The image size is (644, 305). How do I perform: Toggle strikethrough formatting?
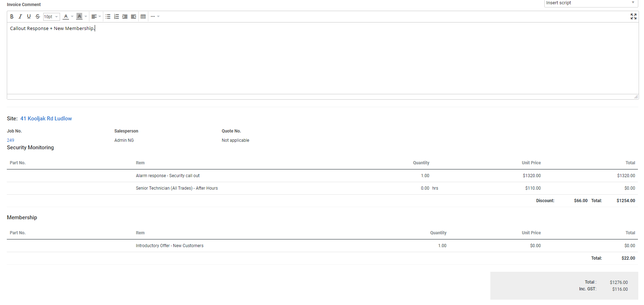coord(38,16)
